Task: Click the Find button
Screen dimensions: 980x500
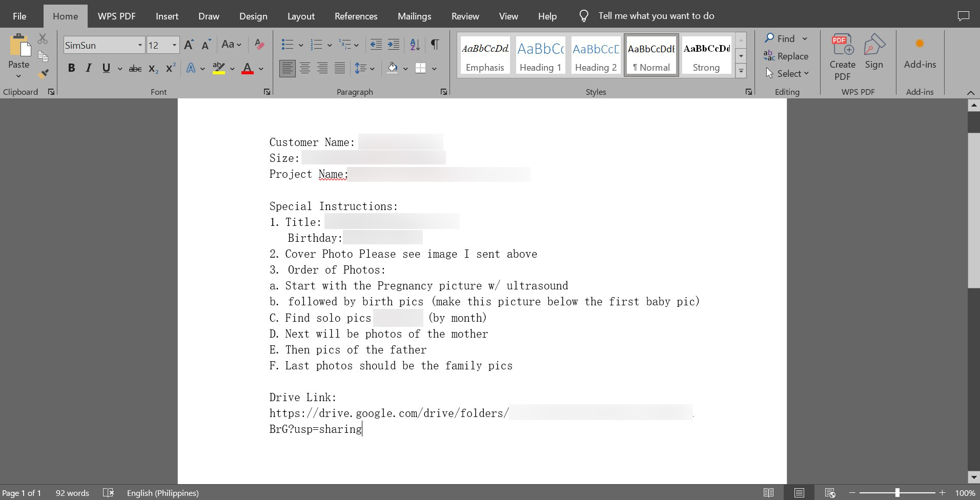Action: click(x=780, y=38)
